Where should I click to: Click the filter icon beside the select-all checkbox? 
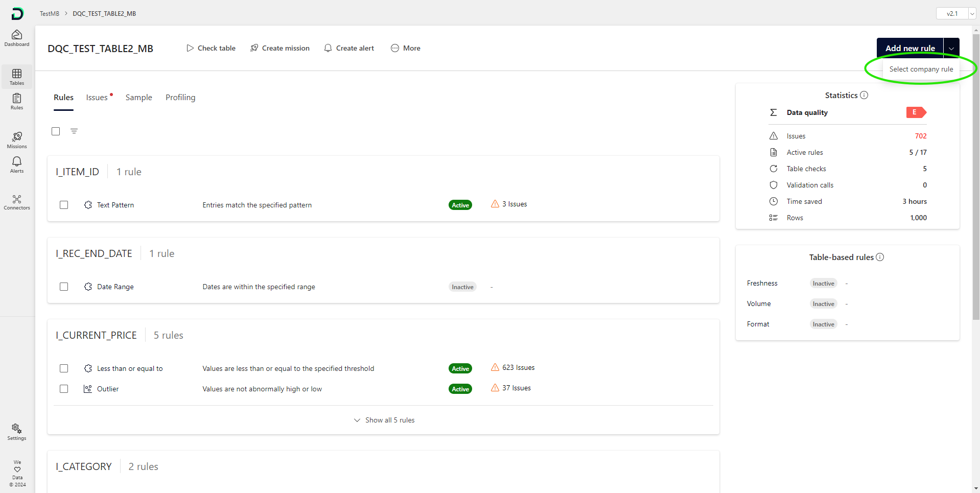74,131
